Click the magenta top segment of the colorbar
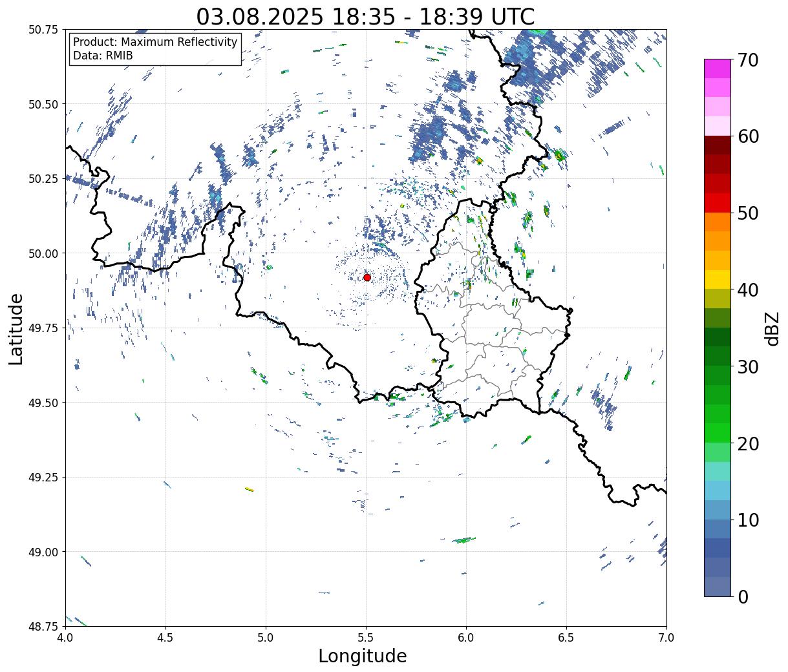 tap(718, 68)
